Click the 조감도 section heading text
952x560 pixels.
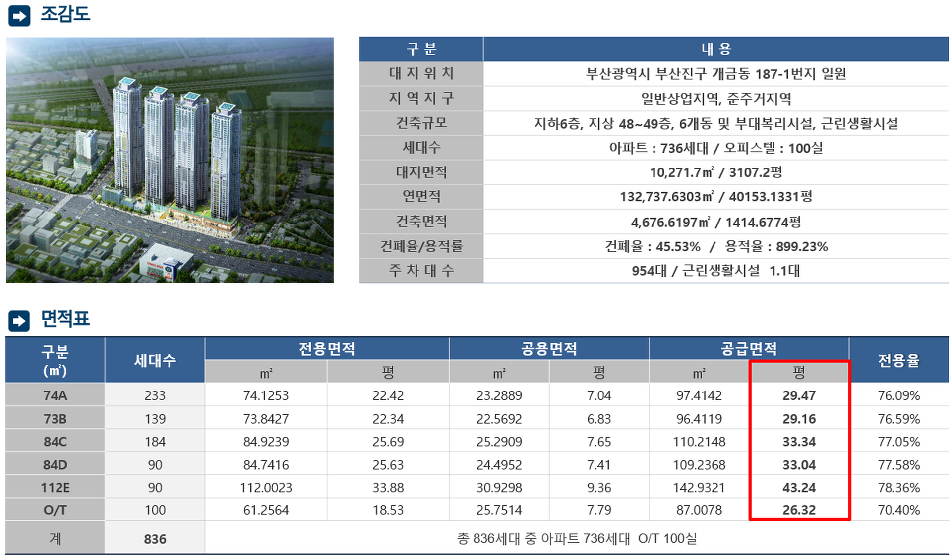click(65, 14)
